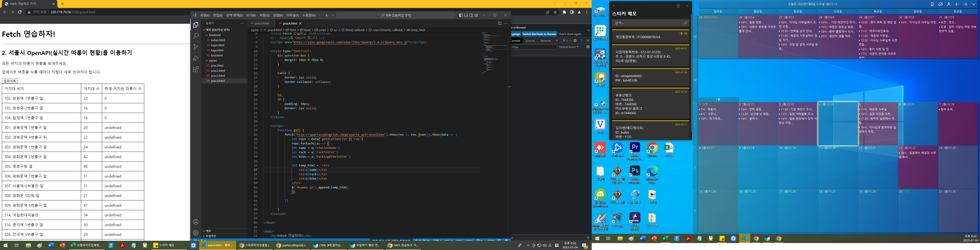Switch to prac4.html VS Code taskbar button
The width and height of the screenshot is (980, 250).
point(217,245)
